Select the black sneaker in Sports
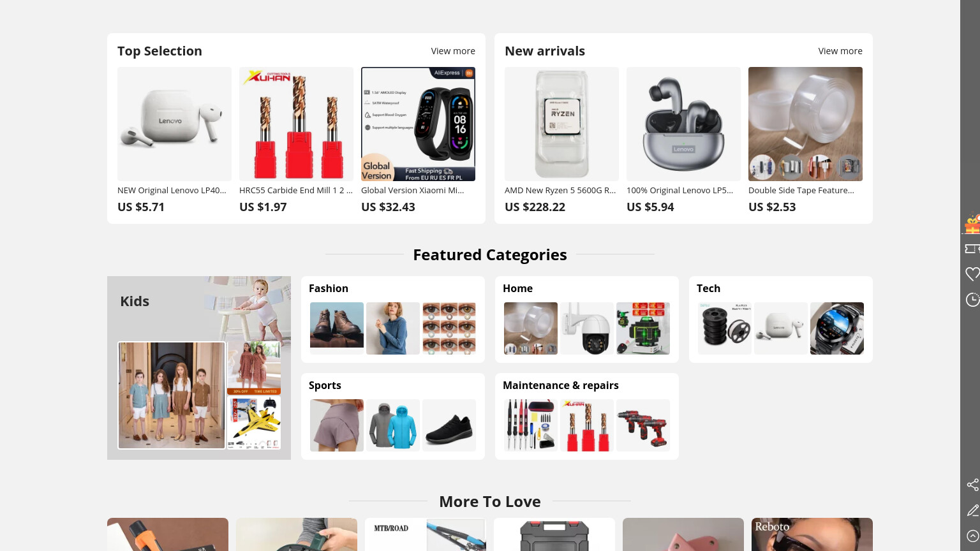This screenshot has width=980, height=551. [449, 425]
